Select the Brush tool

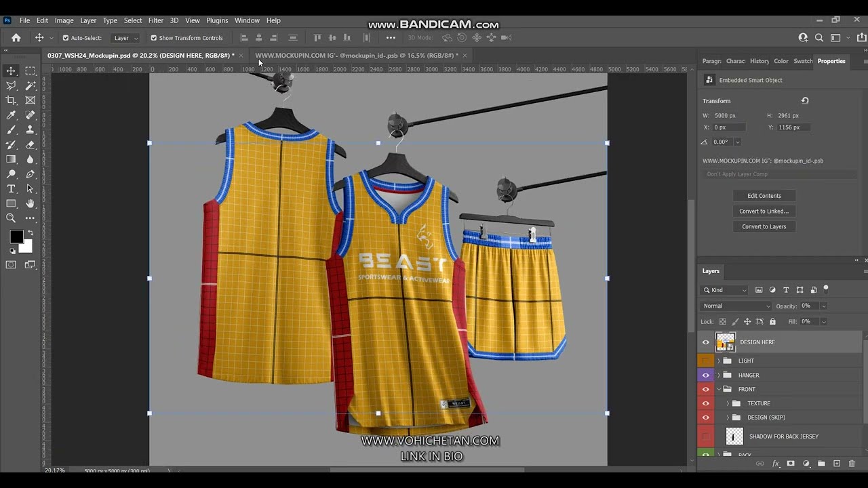tap(11, 129)
